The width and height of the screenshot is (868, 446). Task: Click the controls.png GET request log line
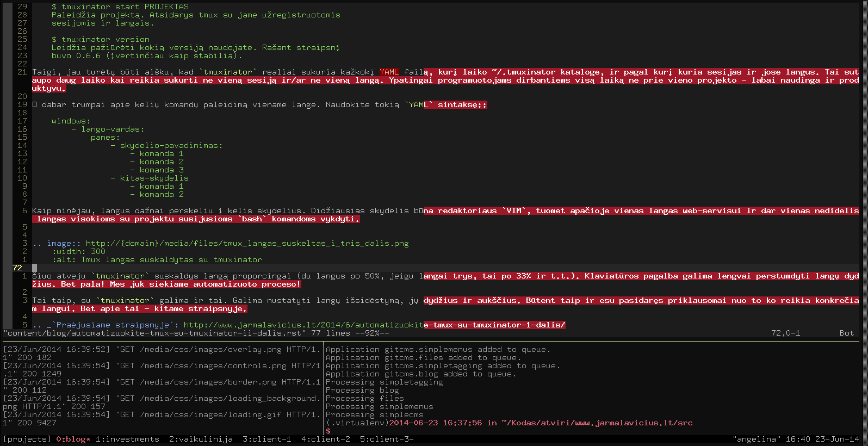162,369
